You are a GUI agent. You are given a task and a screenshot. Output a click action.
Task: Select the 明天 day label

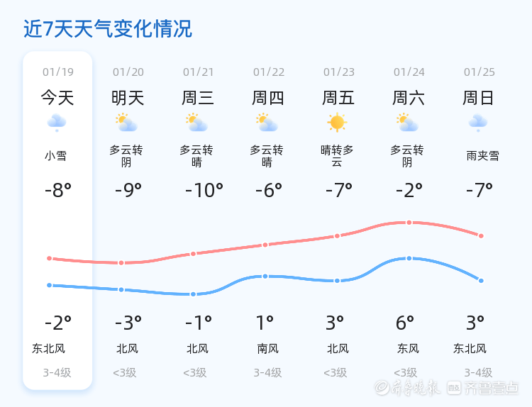point(128,97)
